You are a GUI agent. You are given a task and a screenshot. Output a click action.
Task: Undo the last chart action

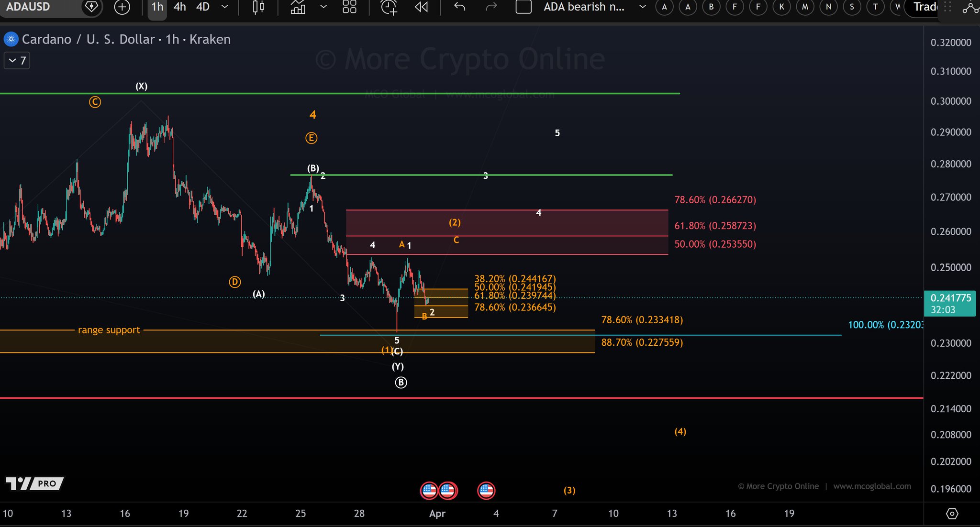tap(459, 7)
